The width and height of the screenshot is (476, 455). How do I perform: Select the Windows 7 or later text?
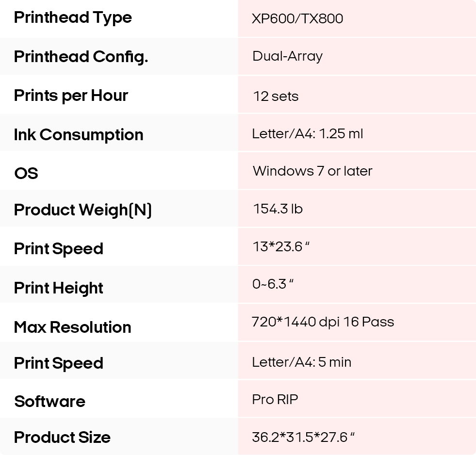coord(312,171)
